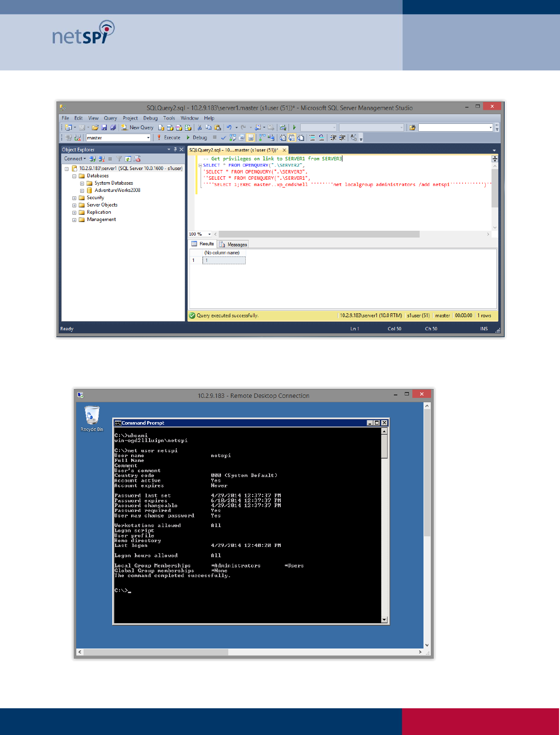Collapse the SELECT statement outline in editor
This screenshot has height=735, width=560.
[200, 165]
